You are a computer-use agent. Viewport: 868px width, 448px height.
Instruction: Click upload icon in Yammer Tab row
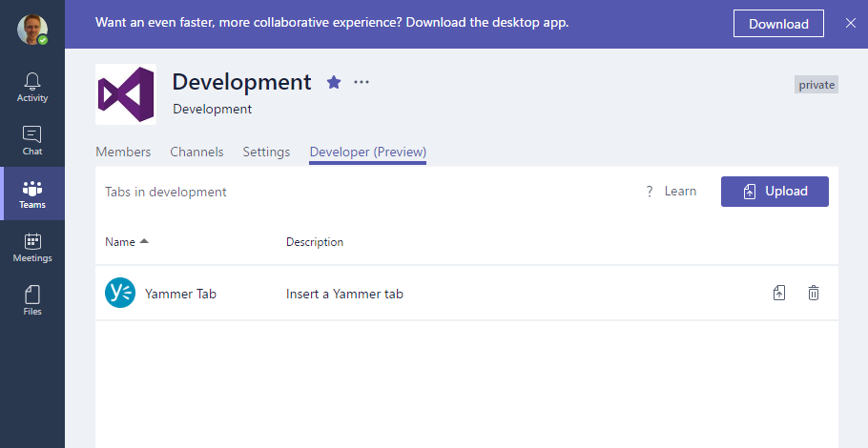pos(779,293)
